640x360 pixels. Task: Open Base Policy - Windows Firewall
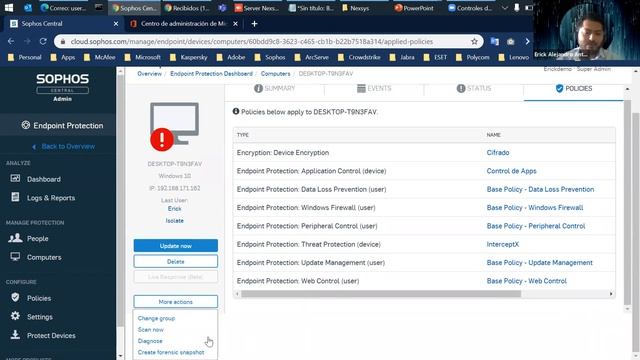(x=535, y=208)
